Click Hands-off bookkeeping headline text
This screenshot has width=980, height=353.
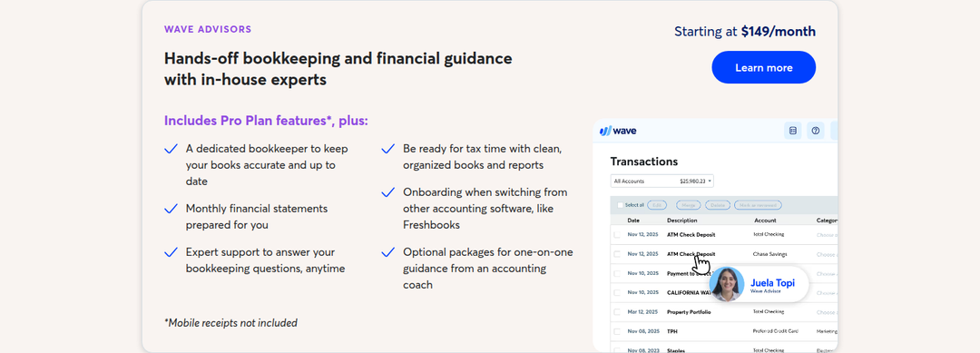pos(338,69)
